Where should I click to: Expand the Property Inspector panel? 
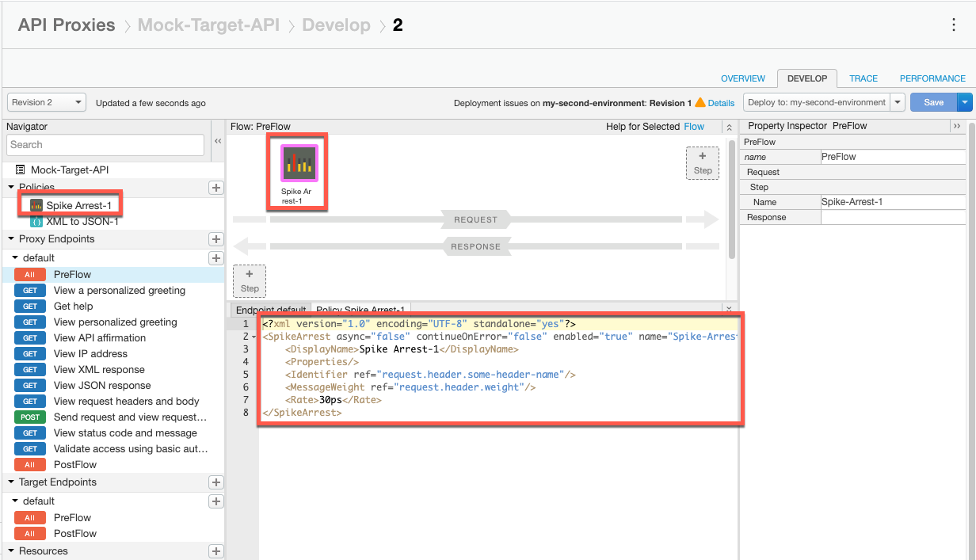(x=957, y=126)
